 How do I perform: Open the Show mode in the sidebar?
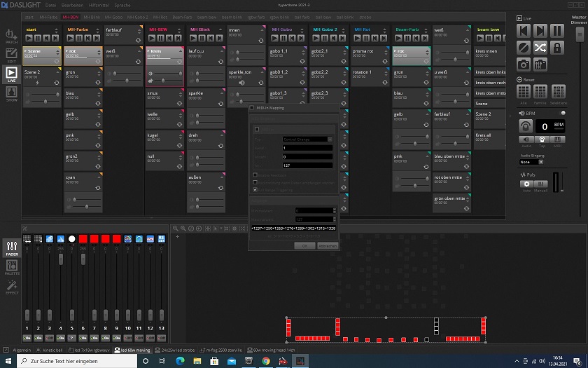[x=11, y=94]
